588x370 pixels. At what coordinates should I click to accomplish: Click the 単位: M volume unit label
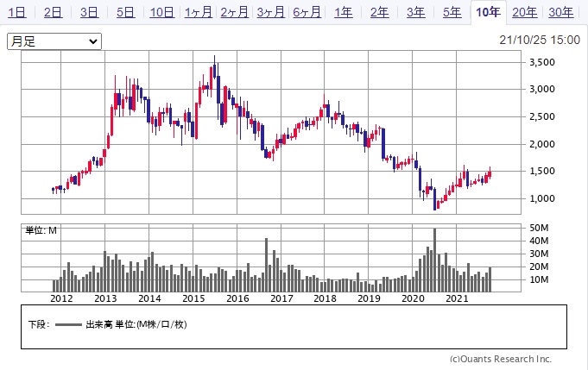pos(41,230)
